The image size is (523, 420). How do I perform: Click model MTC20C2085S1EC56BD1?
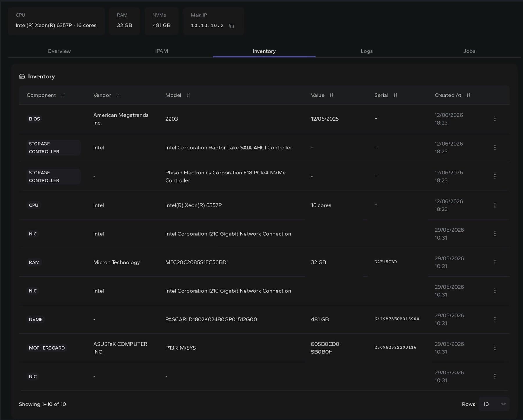197,262
